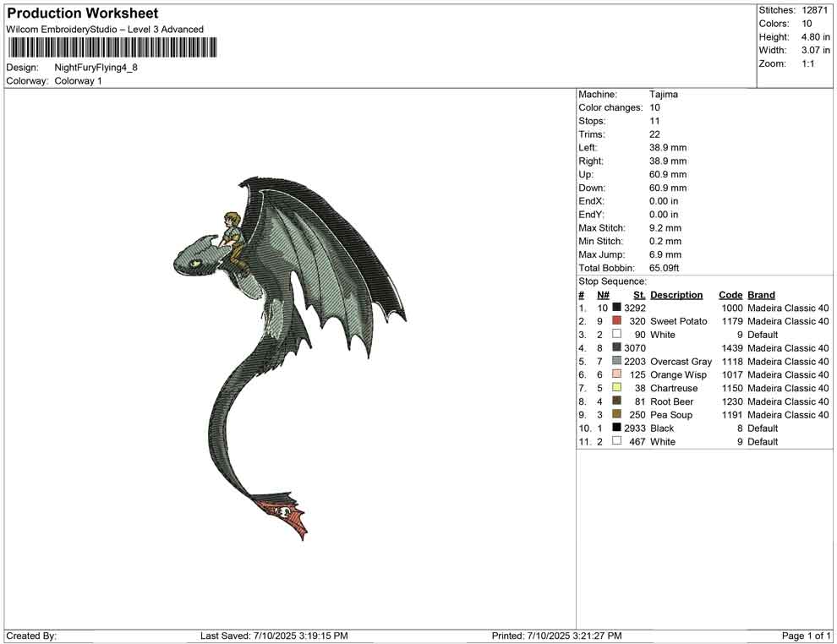Click thread code 1230
This screenshot has width=837, height=644.
coord(732,401)
